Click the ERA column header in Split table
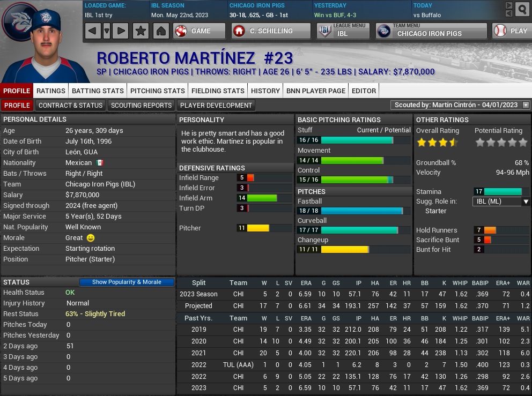Image resolution: width=532 pixels, height=396 pixels. (x=306, y=283)
